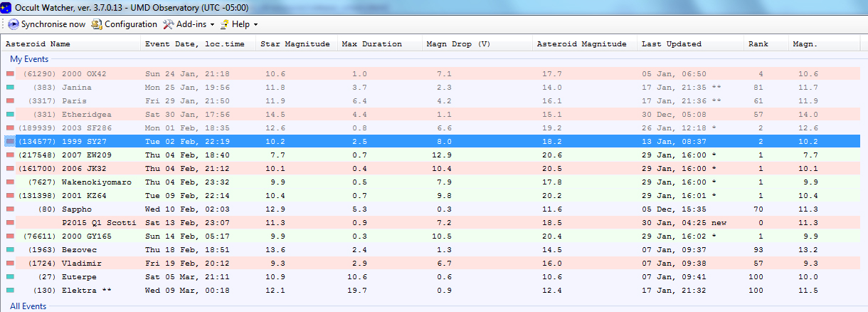Click the red marker beside Sappho
This screenshot has height=312, width=868.
pos(11,209)
